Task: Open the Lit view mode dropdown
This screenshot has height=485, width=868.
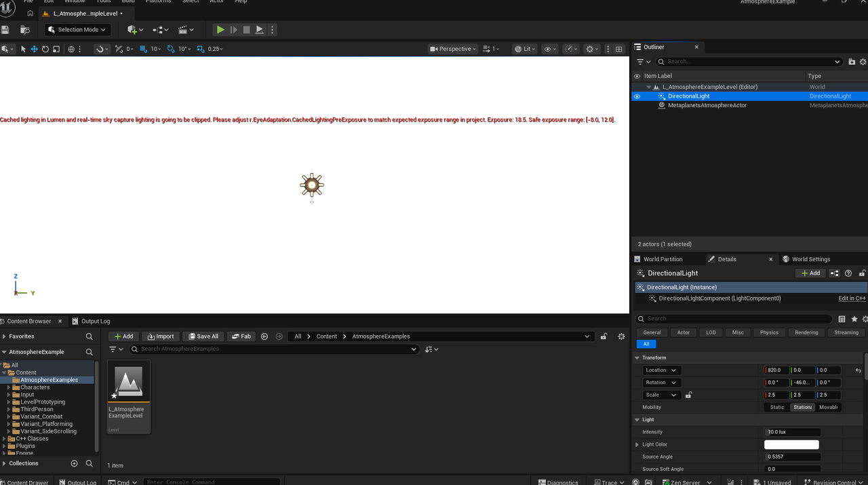Action: [x=526, y=49]
